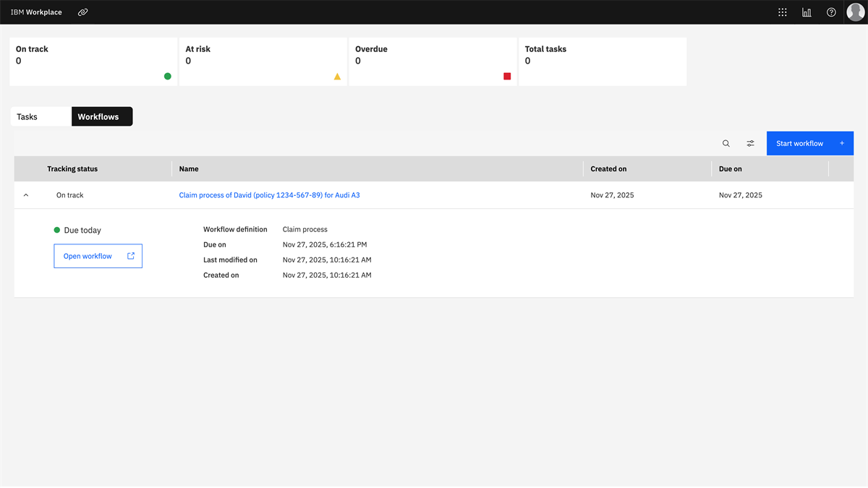
Task: Click the Claim process definition value
Action: [305, 229]
